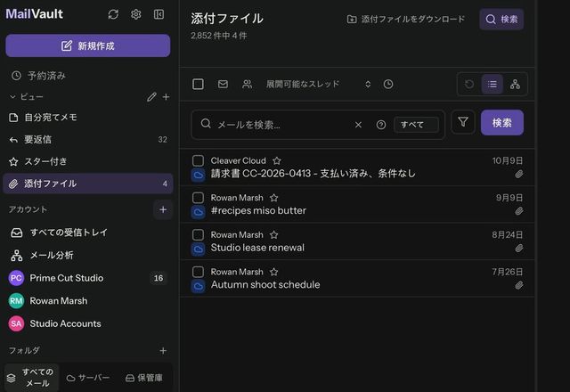The image size is (570, 392).
Task: Select Studio Accounts account
Action: coord(87,323)
